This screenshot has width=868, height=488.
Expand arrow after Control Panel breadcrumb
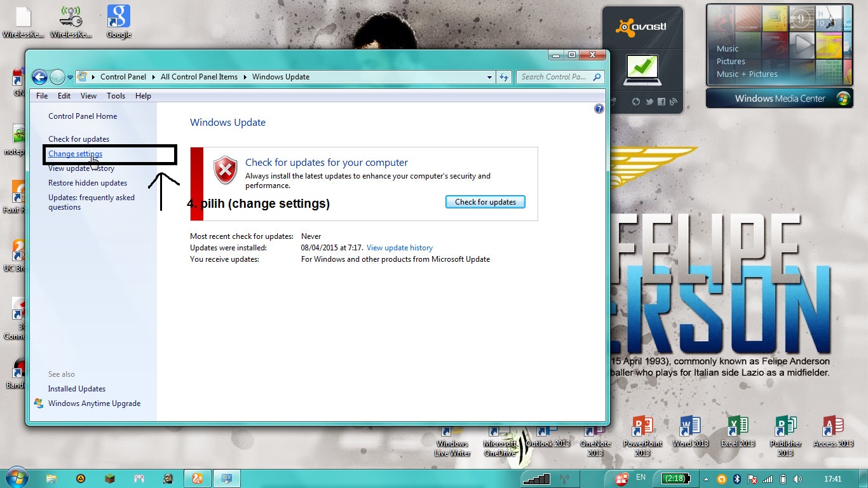tap(153, 77)
